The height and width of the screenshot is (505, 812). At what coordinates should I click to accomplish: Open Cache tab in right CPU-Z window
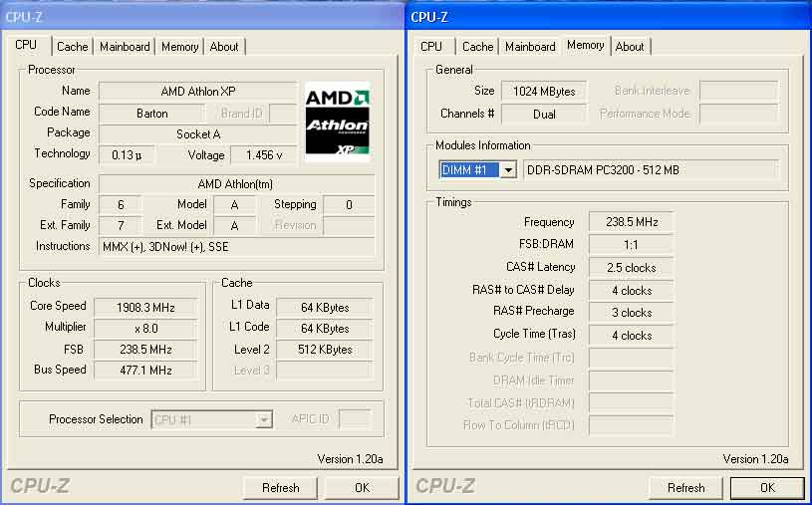pos(477,47)
